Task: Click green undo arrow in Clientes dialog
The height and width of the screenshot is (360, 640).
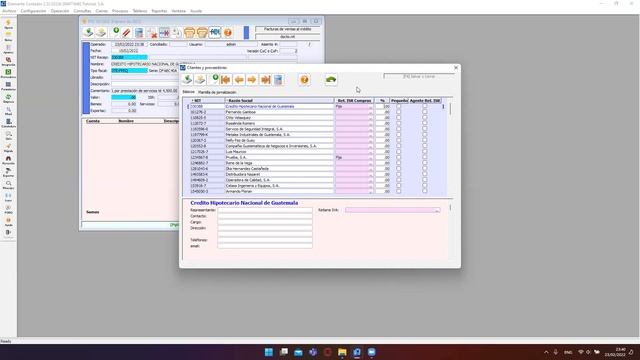Action: click(331, 80)
